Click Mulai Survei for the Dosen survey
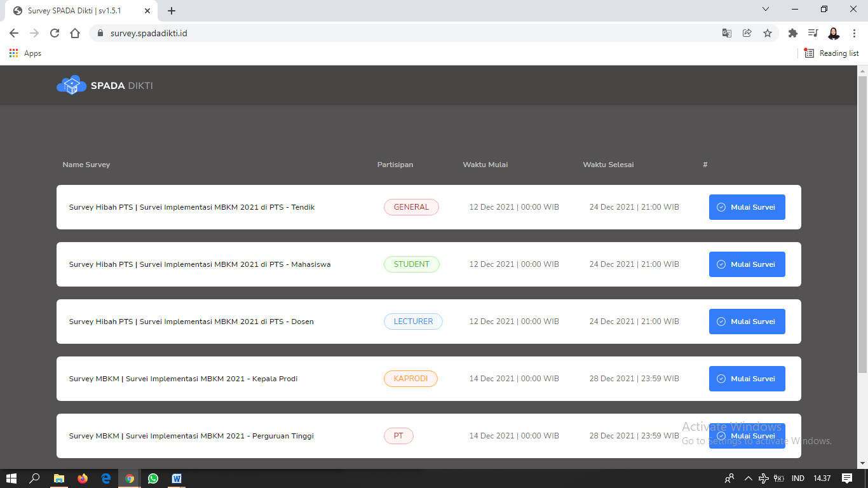The image size is (868, 488). click(x=747, y=322)
